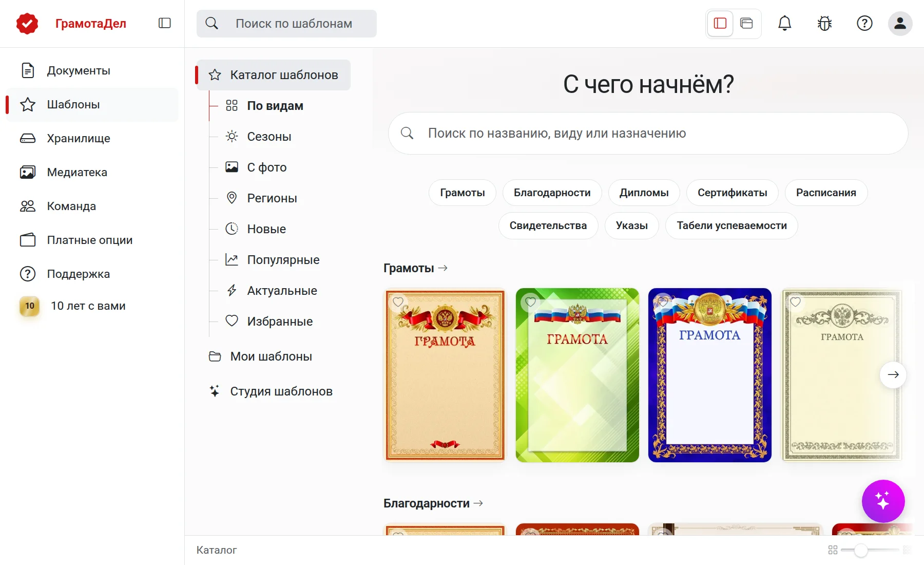Focus the Поиск по шаблонам field

click(x=286, y=24)
